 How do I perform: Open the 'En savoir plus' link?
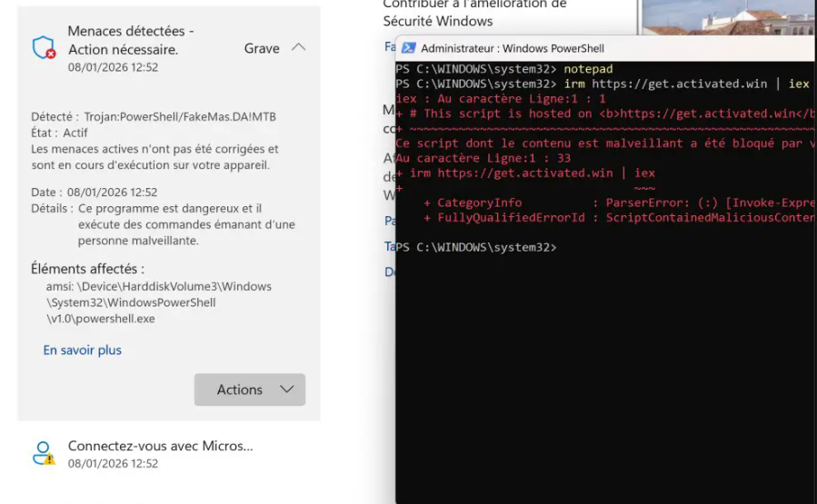(x=83, y=350)
